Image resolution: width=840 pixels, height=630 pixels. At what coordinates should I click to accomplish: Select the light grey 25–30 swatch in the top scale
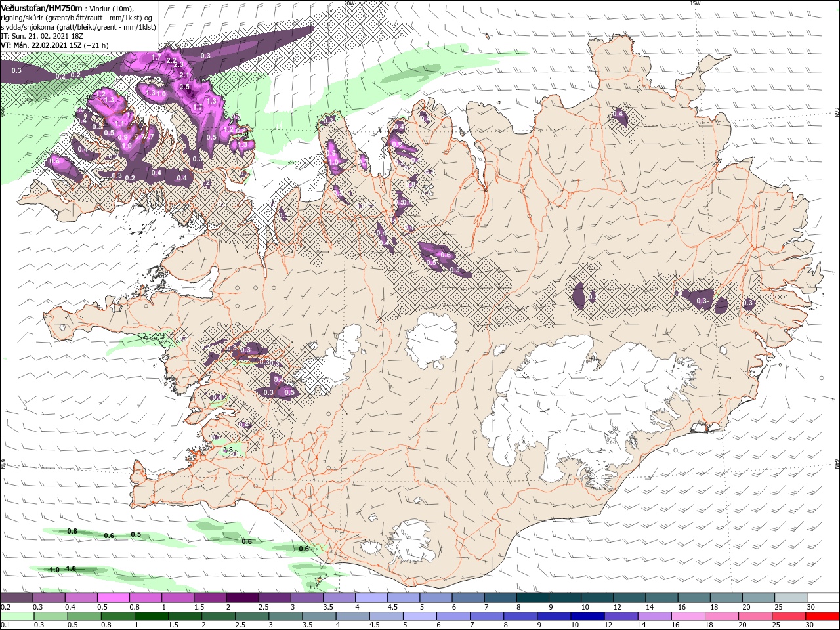(x=791, y=598)
